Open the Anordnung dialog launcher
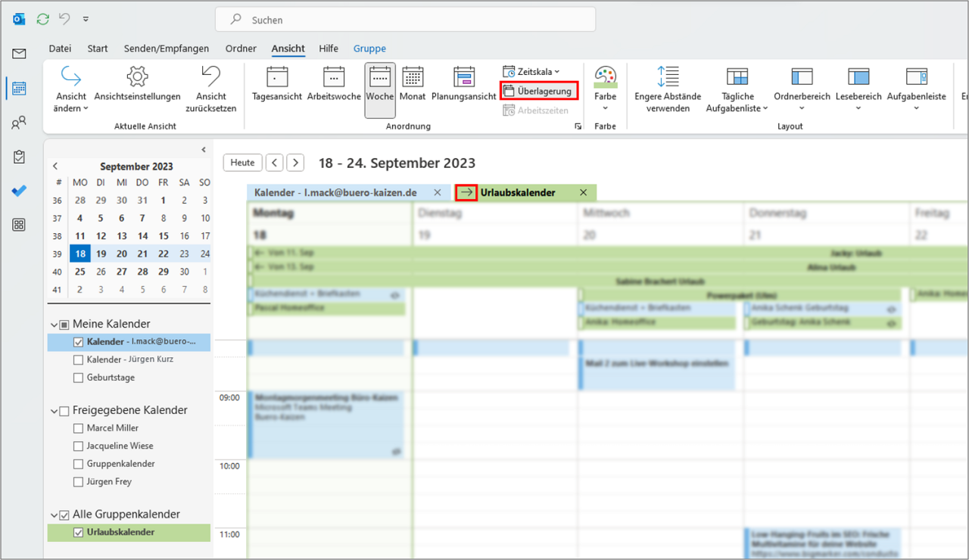This screenshot has height=560, width=969. click(579, 127)
